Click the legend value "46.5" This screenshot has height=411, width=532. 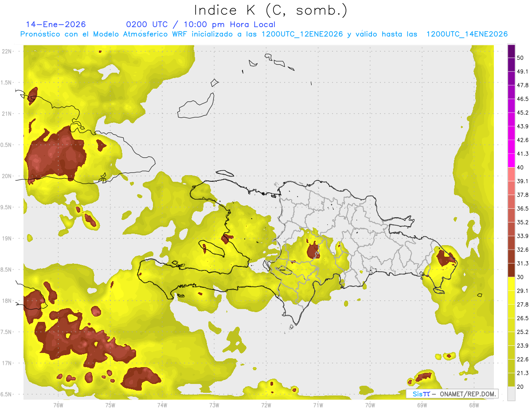[523, 99]
